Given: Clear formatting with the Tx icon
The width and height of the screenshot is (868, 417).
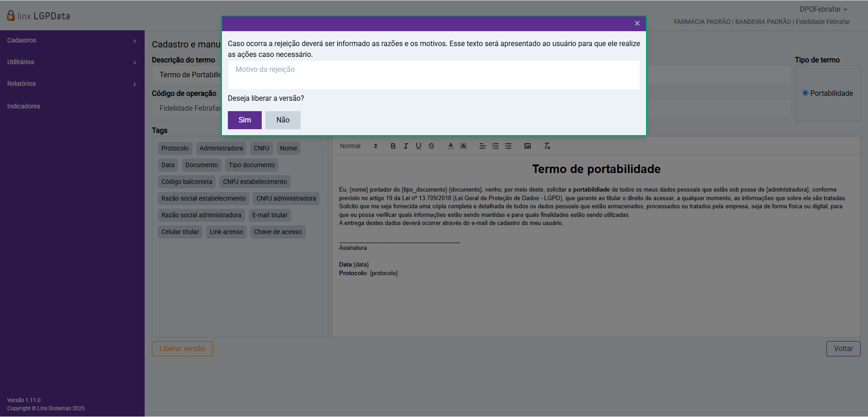Looking at the screenshot, I should pyautogui.click(x=547, y=146).
